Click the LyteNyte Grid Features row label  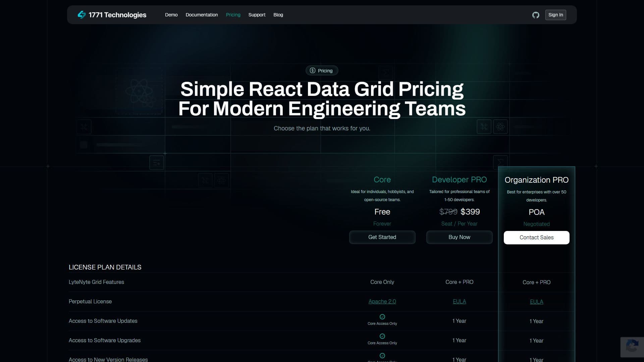pyautogui.click(x=96, y=282)
